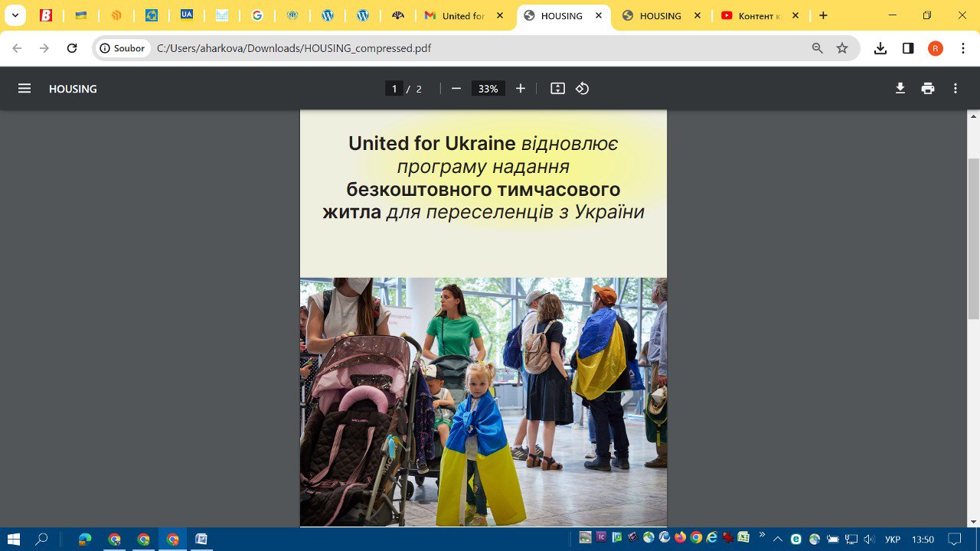
Task: Download the PDF from the viewer toolbar
Action: [900, 89]
